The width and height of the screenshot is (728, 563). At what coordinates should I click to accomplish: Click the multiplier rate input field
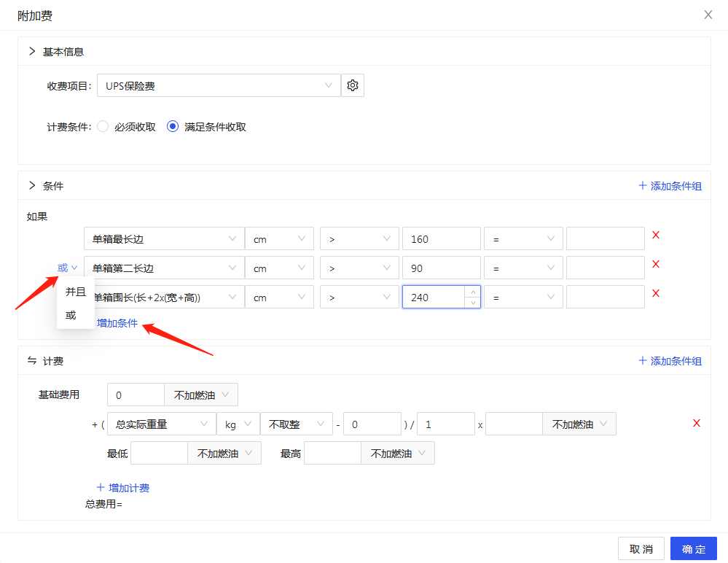click(x=514, y=424)
